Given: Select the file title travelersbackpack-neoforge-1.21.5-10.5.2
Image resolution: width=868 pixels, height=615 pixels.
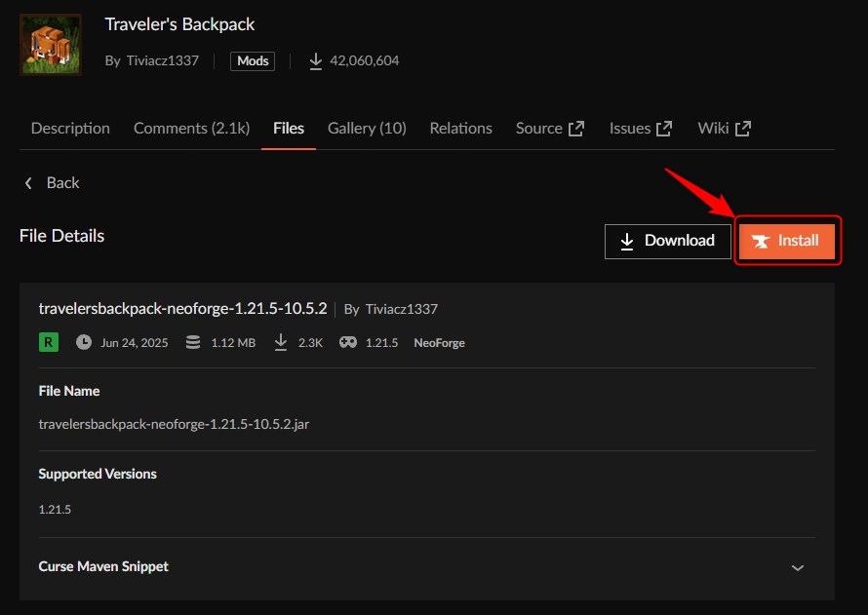Looking at the screenshot, I should pos(182,309).
